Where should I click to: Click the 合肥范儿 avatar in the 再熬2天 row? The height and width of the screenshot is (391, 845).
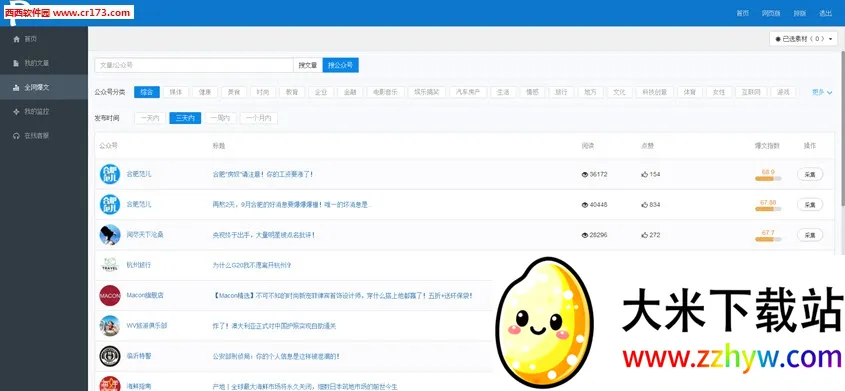[x=110, y=205]
